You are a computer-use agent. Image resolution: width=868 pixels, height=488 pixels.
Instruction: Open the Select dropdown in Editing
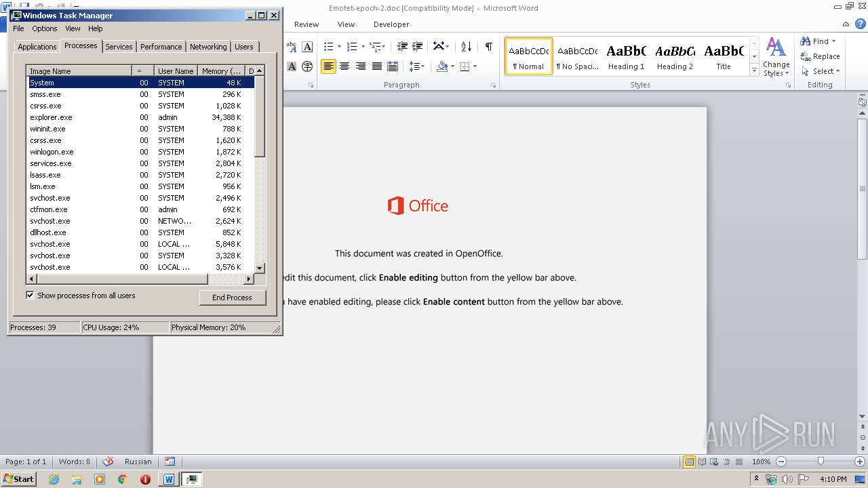pyautogui.click(x=820, y=71)
